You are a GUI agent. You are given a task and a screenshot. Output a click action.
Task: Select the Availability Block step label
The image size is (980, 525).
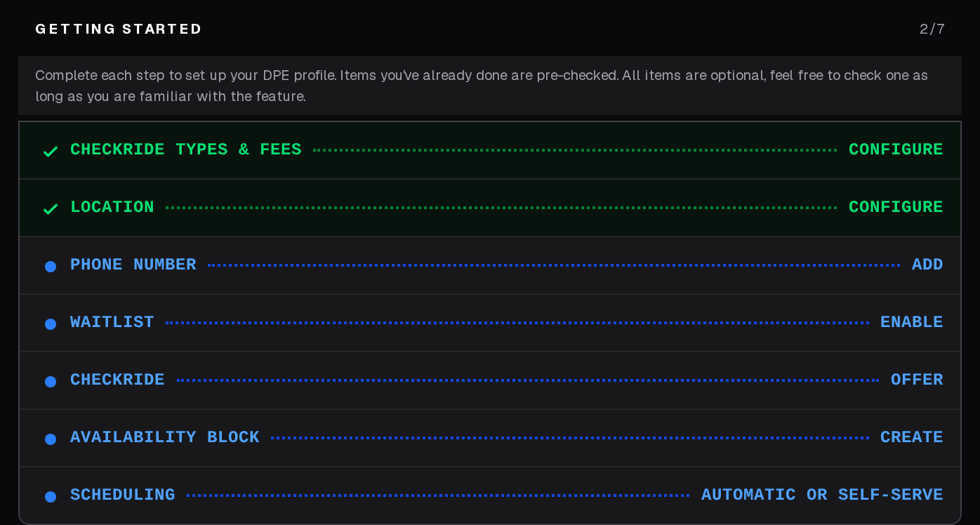pos(165,437)
